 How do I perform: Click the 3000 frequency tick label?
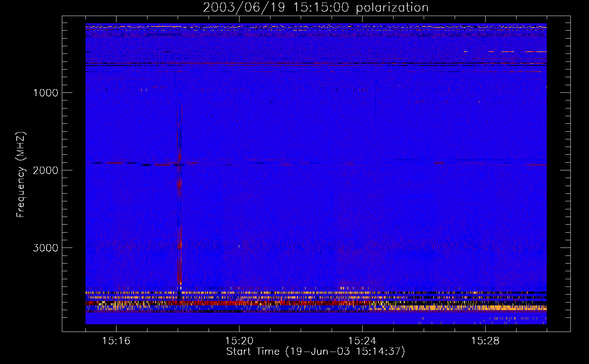(x=46, y=248)
